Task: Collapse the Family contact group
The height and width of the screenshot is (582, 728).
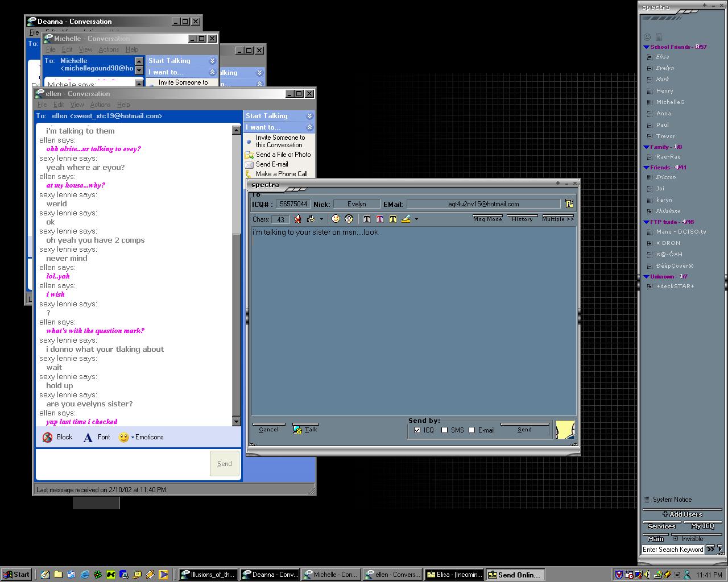Action: tap(646, 147)
